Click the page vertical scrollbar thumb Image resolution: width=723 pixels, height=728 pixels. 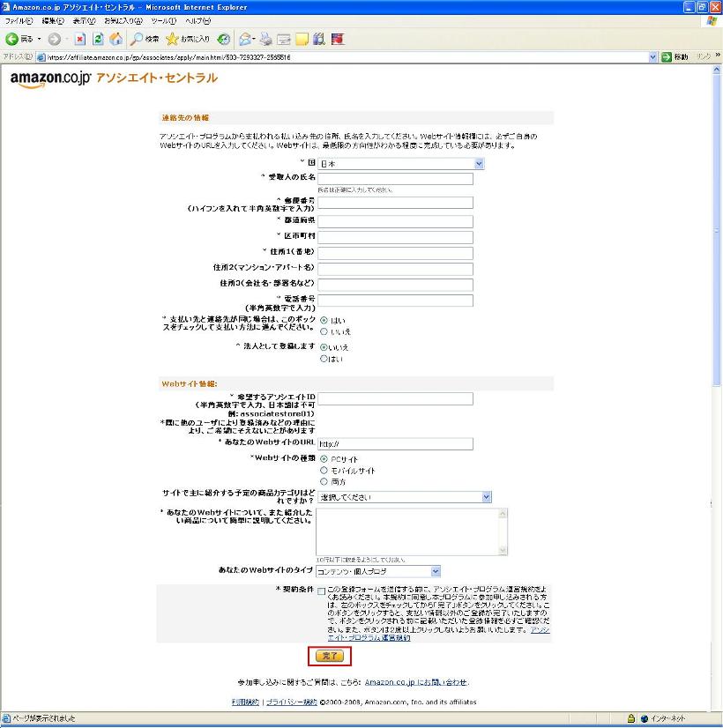click(717, 230)
